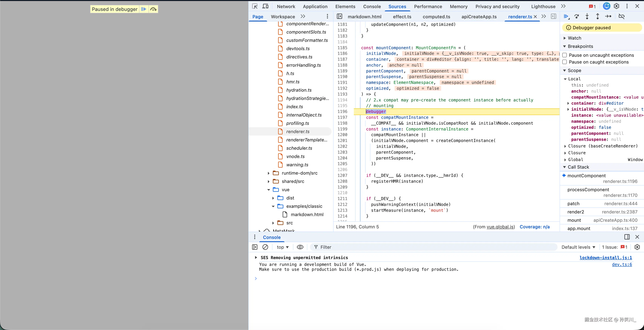Image resolution: width=644 pixels, height=330 pixels.
Task: Open the Default levels dropdown
Action: point(578,247)
